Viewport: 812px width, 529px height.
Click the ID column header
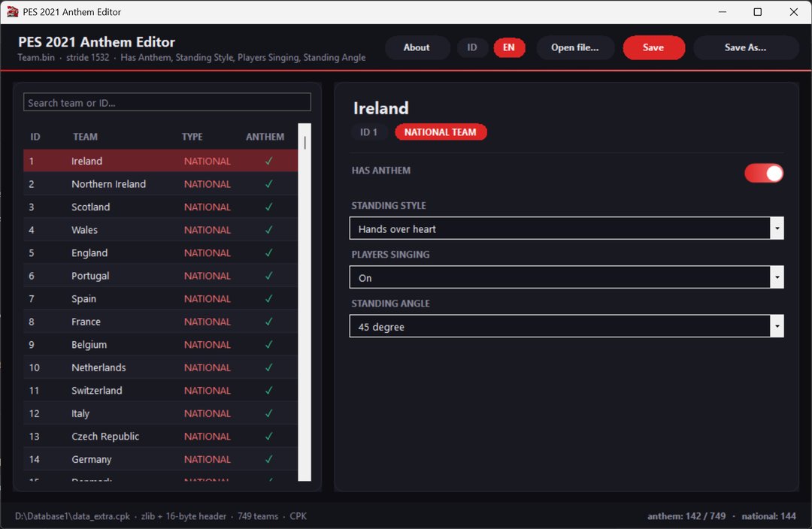coord(35,137)
